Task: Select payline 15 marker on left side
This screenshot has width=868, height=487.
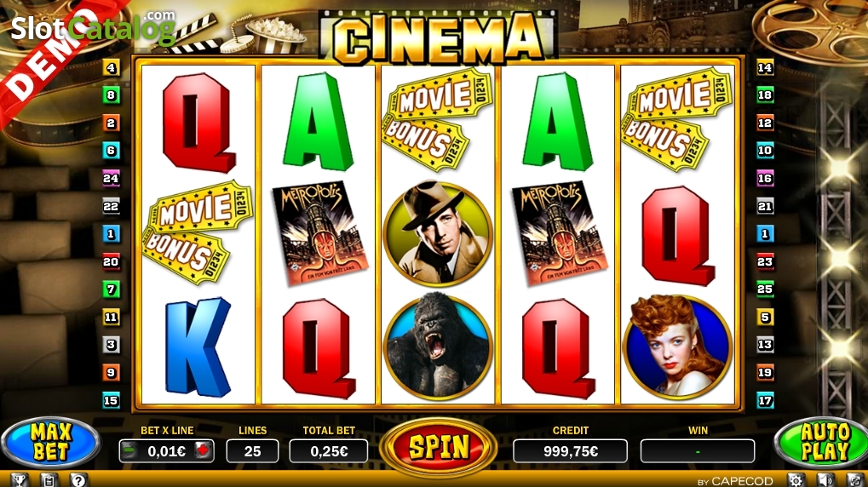Action: point(112,400)
